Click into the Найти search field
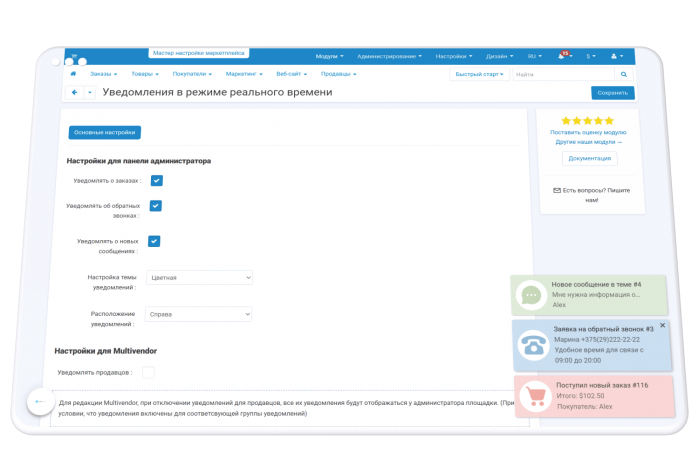Viewport: 700px width, 466px height. tap(564, 75)
